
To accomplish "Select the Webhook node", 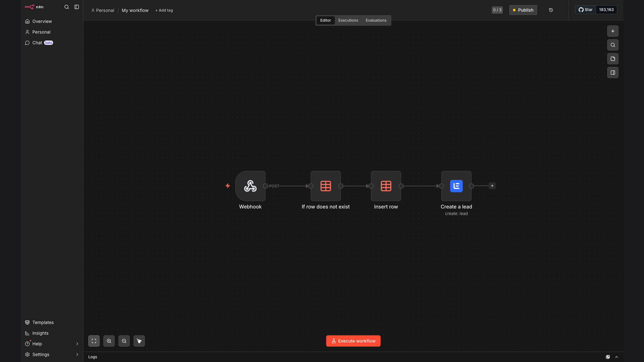I will click(250, 186).
